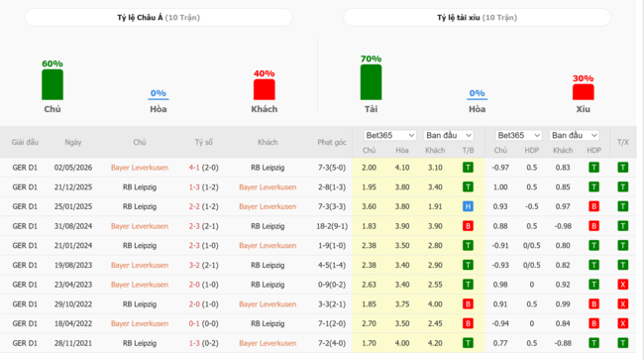644x360 pixels.
Task: Click the blue H icon in 25/01/2025 row
Action: tap(468, 206)
